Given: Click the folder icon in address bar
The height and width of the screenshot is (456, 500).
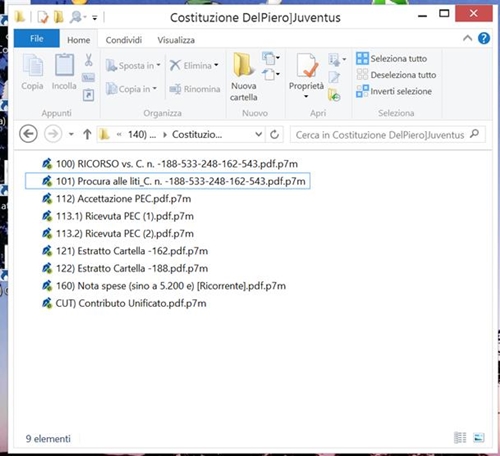Looking at the screenshot, I should point(105,134).
